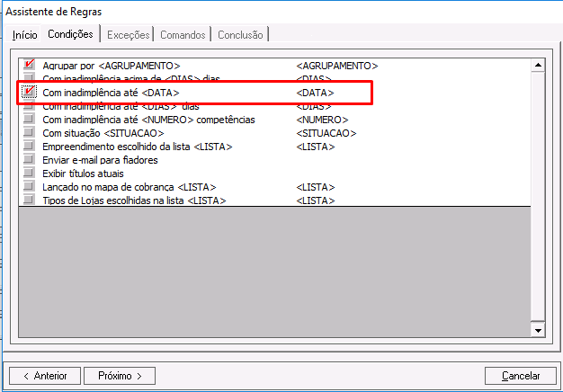
Task: Select row 'Tipos de Lojas escolhidas na lista <LISTA>'
Action: click(134, 200)
